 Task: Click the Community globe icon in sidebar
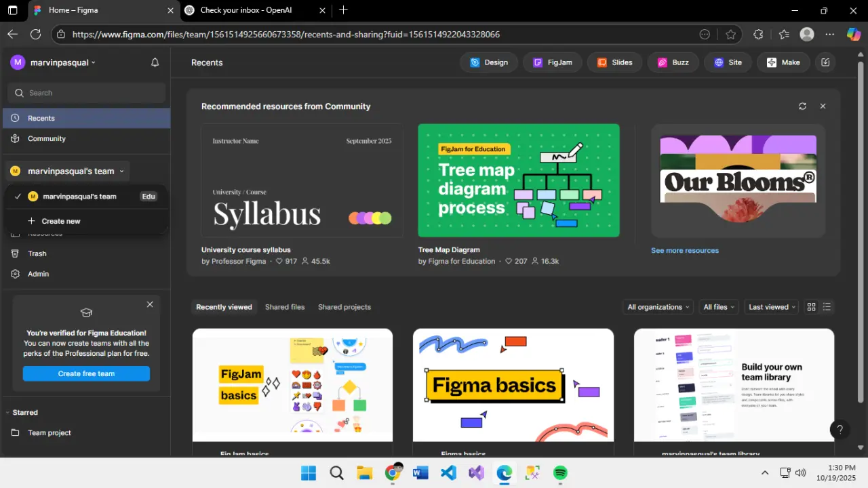coord(15,138)
